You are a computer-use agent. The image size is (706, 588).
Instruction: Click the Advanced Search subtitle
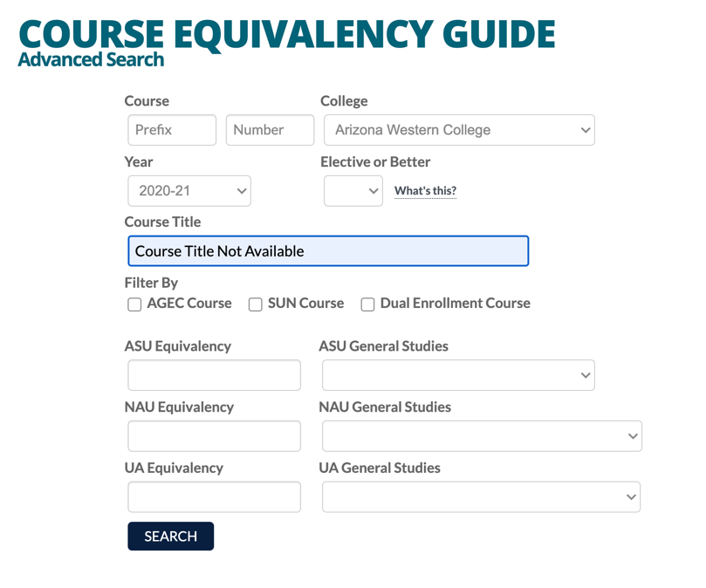(91, 60)
